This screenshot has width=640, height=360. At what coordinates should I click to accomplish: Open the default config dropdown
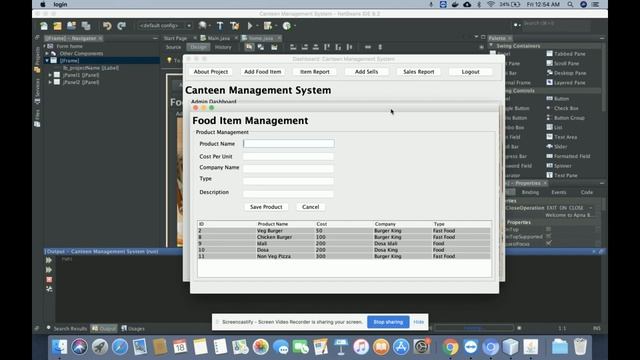pyautogui.click(x=165, y=26)
